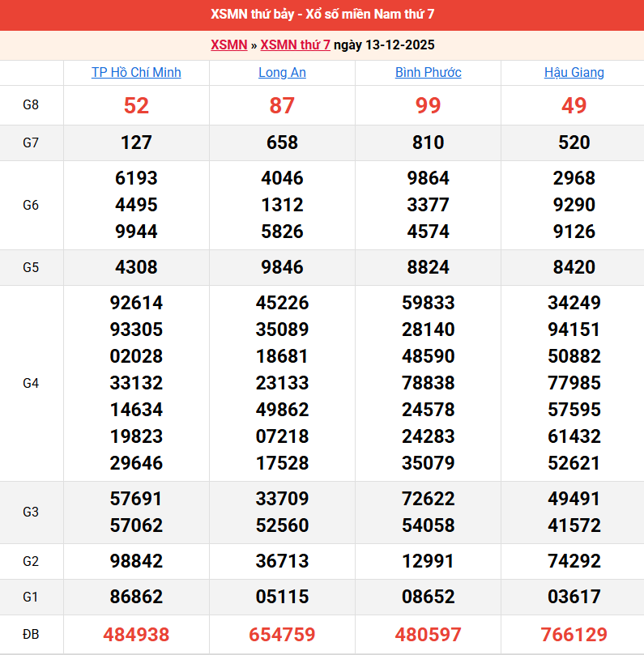
Task: Click G7 number 658 under Long An
Action: tap(282, 142)
